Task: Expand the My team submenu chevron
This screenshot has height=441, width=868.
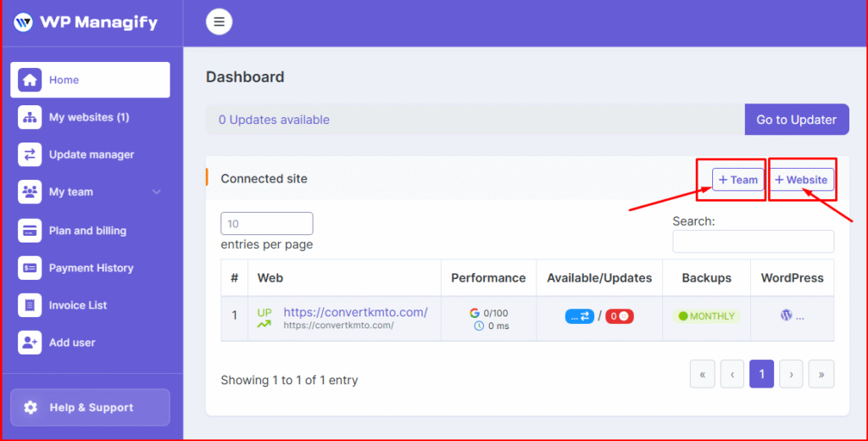Action: (157, 192)
